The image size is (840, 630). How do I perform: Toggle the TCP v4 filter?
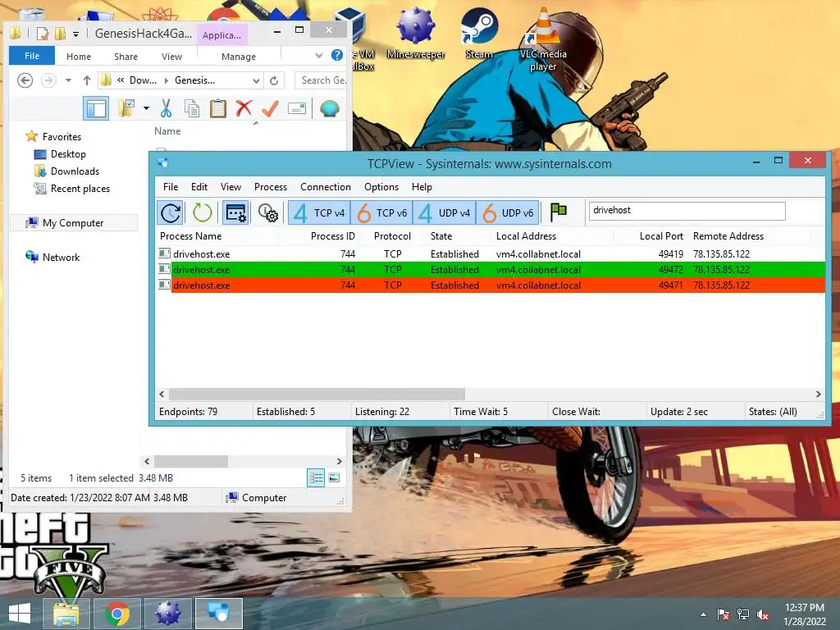(x=319, y=212)
